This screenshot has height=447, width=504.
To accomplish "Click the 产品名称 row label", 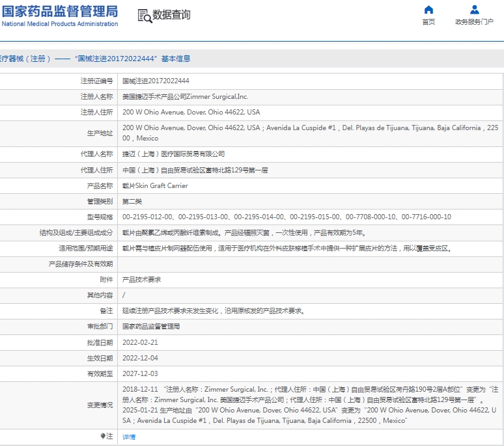I will click(100, 186).
